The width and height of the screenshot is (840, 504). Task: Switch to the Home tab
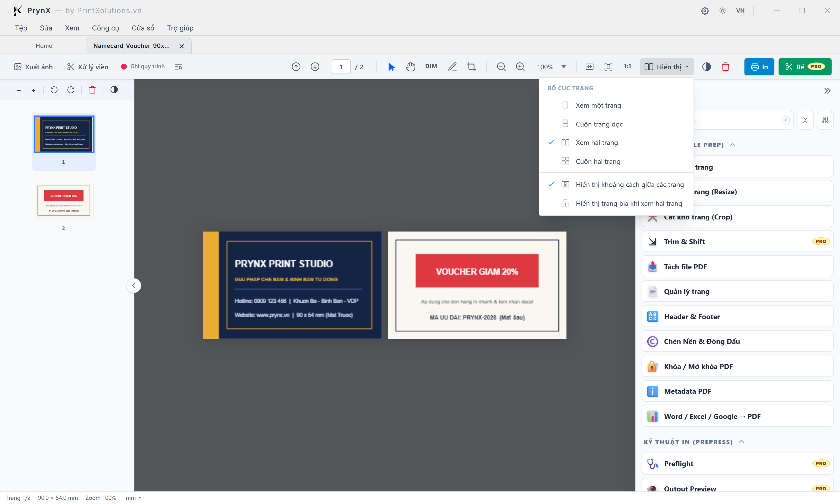click(x=44, y=45)
